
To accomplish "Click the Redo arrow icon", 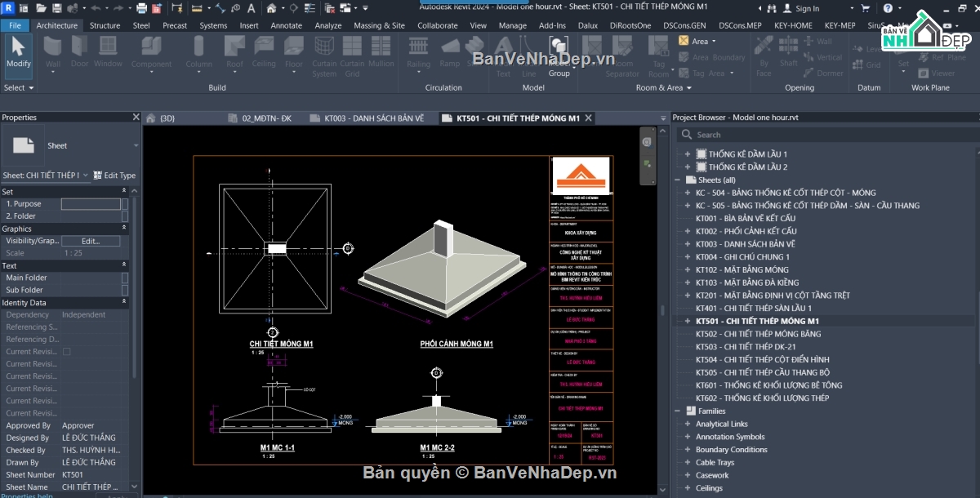I will coord(118,7).
